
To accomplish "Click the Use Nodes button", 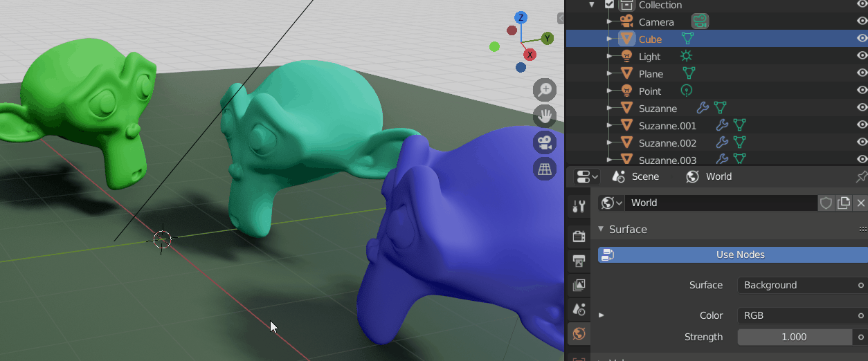I will (x=733, y=254).
